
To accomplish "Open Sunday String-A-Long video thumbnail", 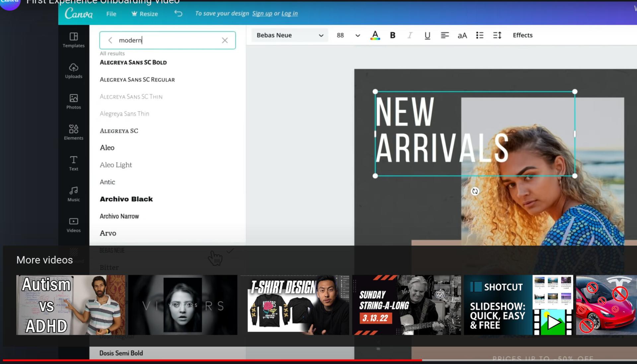I will coord(406,305).
